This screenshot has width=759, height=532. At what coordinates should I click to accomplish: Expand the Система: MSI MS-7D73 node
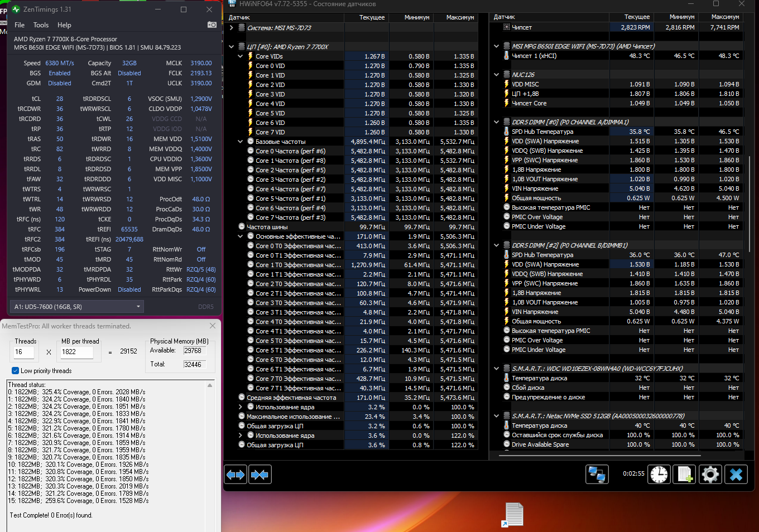pyautogui.click(x=232, y=28)
